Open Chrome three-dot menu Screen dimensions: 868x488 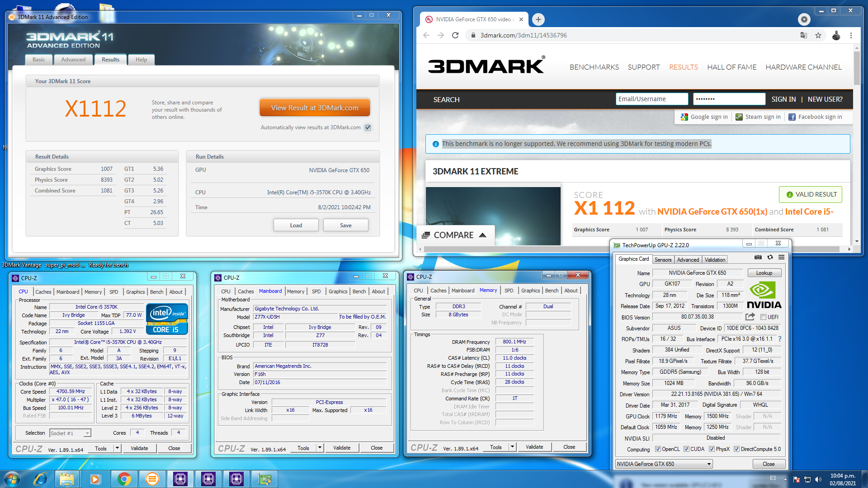851,35
